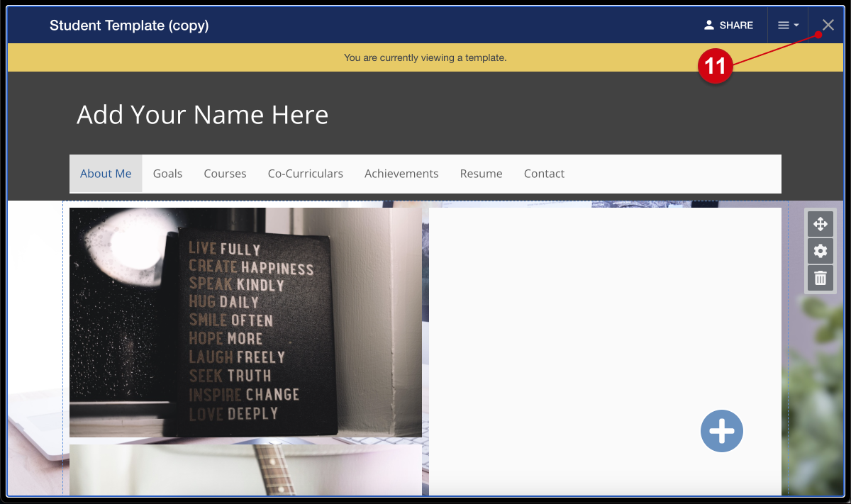Open section settings gear icon
The width and height of the screenshot is (851, 504).
pyautogui.click(x=821, y=251)
